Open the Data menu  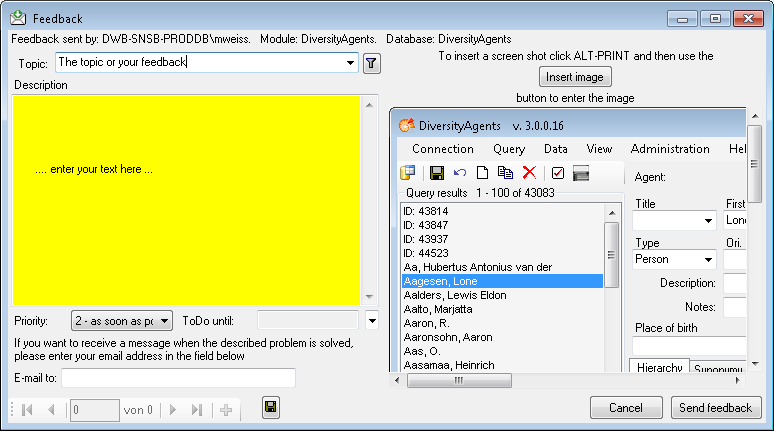click(x=555, y=149)
